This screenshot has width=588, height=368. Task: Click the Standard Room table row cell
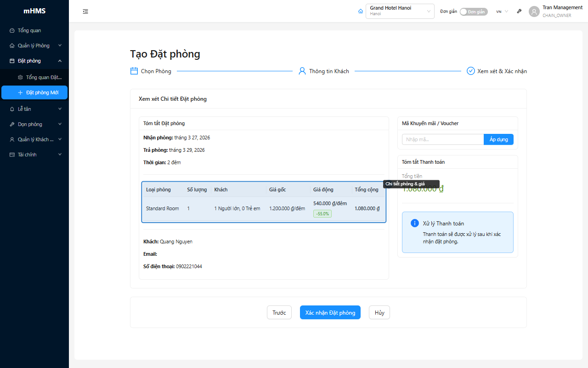pos(163,208)
